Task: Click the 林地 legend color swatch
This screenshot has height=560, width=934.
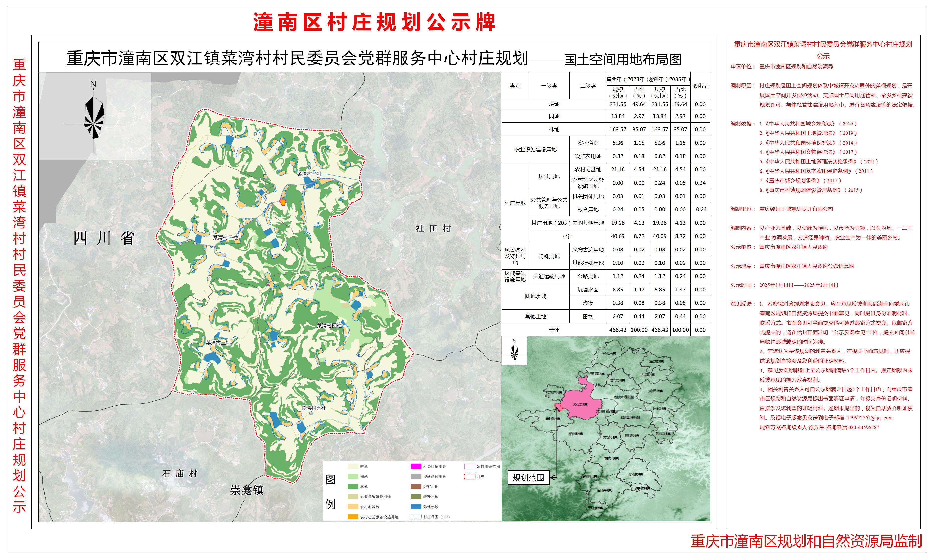Action: [x=353, y=487]
